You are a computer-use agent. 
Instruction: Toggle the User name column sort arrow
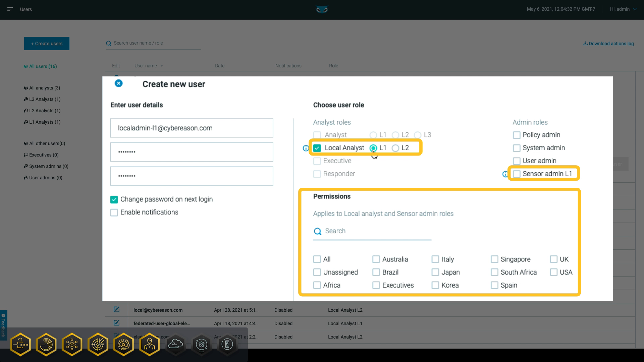[162, 66]
